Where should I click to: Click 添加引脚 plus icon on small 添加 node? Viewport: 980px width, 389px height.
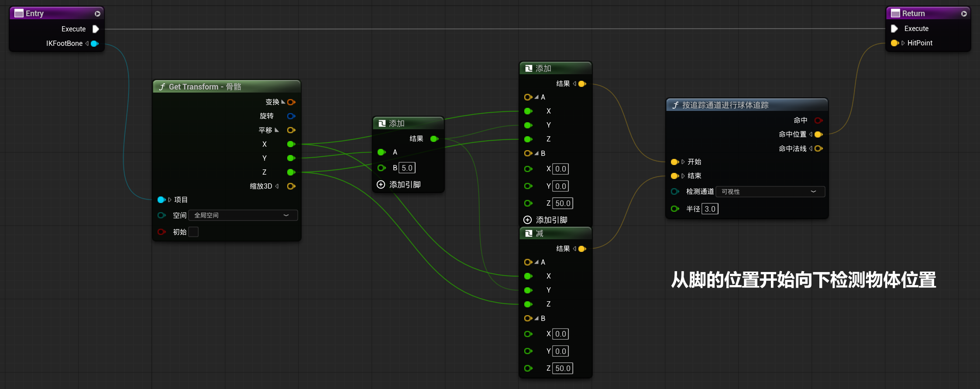381,185
